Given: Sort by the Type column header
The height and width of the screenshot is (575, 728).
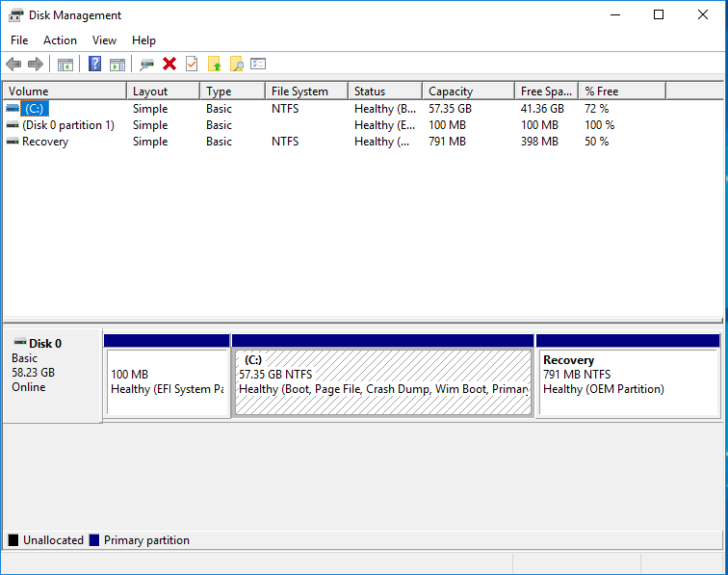Looking at the screenshot, I should [x=233, y=91].
